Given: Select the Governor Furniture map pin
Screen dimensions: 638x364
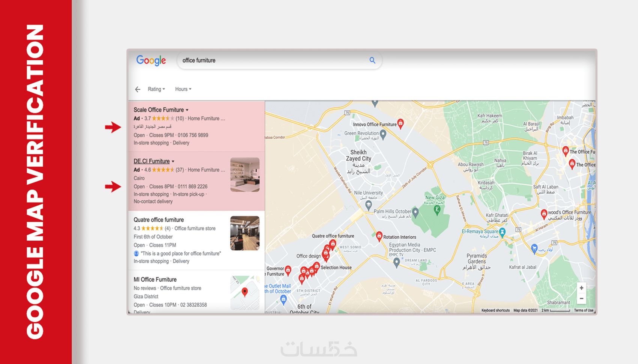Looking at the screenshot, I should tap(288, 270).
